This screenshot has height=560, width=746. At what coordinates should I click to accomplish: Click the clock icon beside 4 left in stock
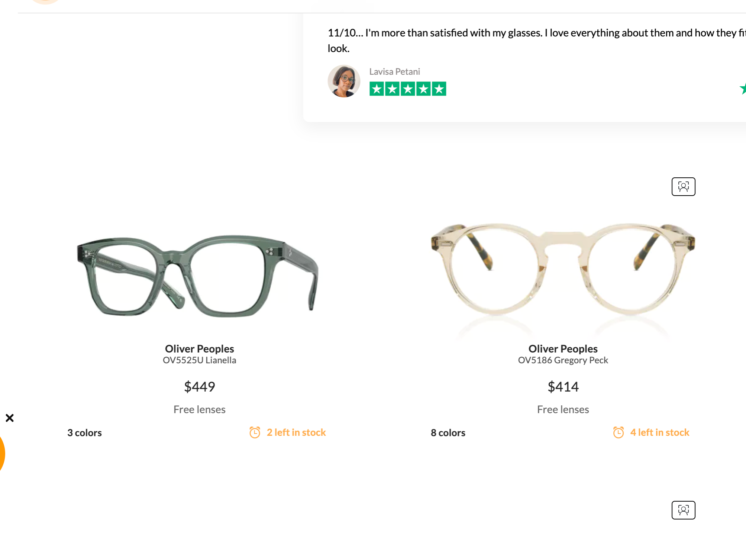click(x=618, y=432)
